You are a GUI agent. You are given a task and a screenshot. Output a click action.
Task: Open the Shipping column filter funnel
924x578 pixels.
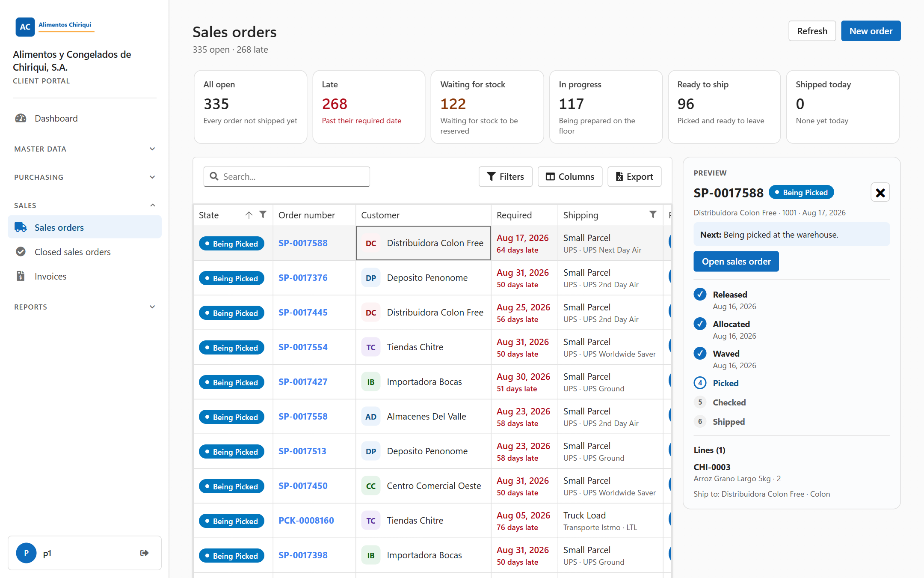coord(653,214)
